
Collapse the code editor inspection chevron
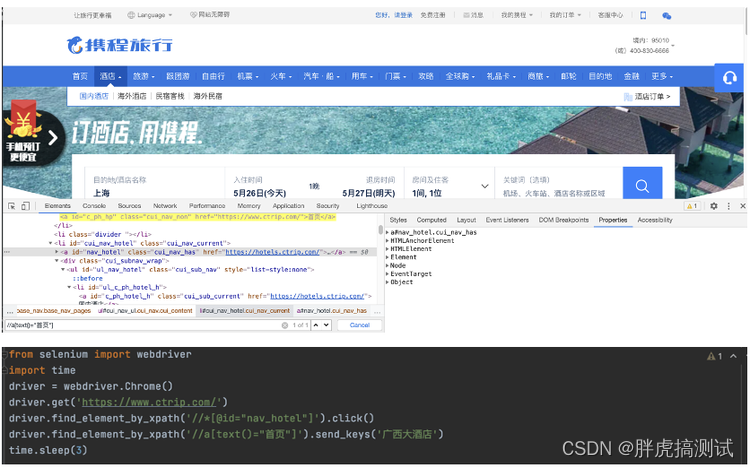click(x=733, y=356)
